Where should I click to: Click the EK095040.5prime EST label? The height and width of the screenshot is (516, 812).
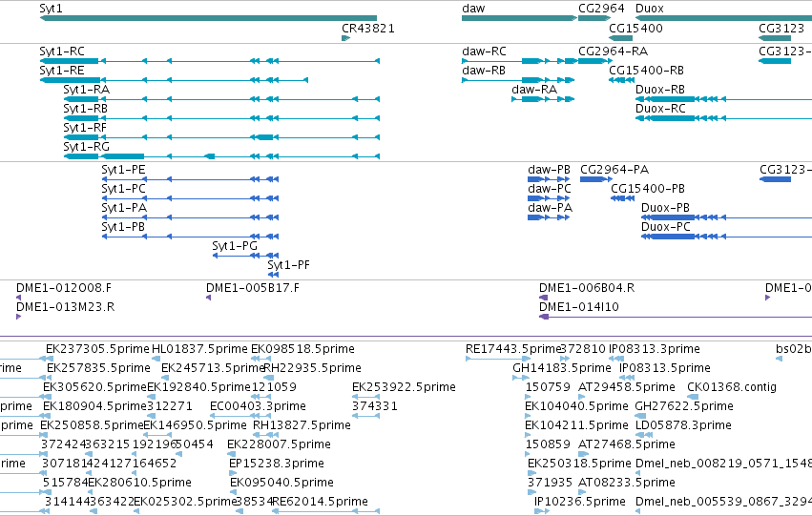point(281,484)
